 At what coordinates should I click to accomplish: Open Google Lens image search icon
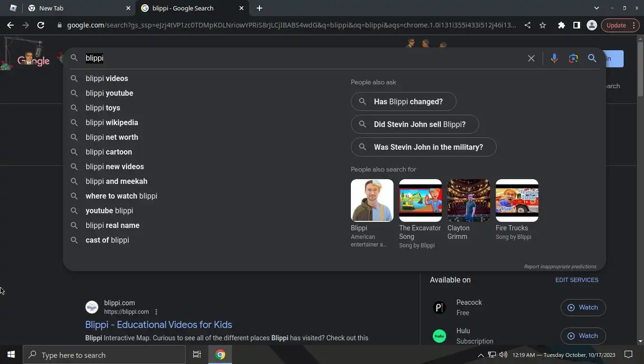coord(573,58)
